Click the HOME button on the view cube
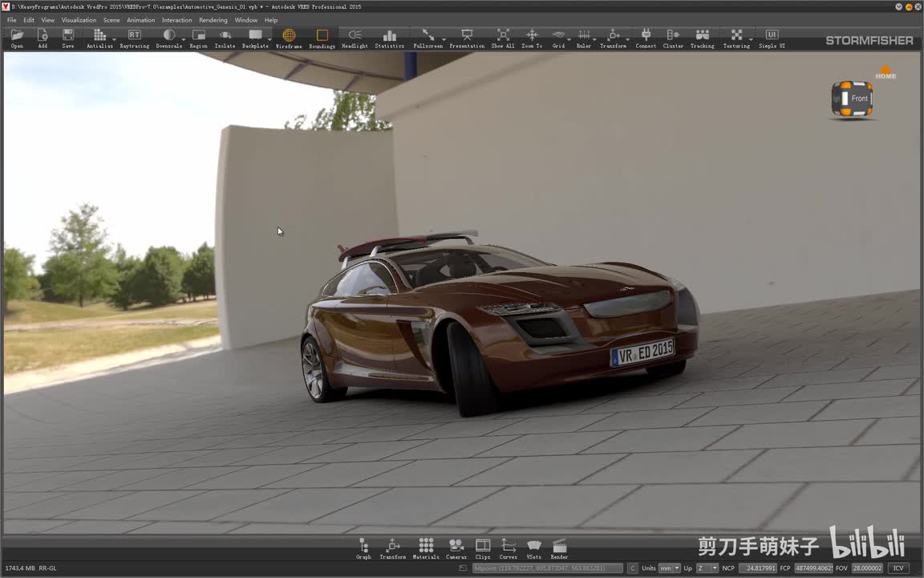The image size is (924, 578). pyautogui.click(x=885, y=72)
